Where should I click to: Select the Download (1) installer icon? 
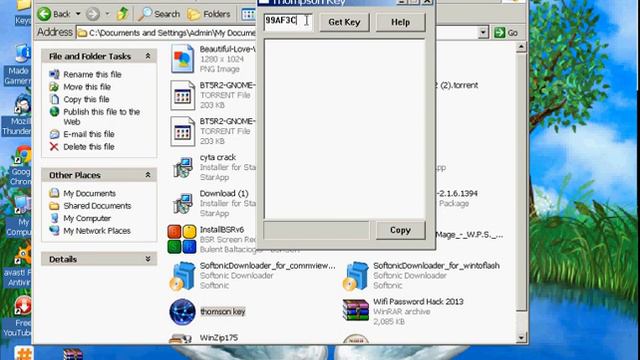[182, 203]
